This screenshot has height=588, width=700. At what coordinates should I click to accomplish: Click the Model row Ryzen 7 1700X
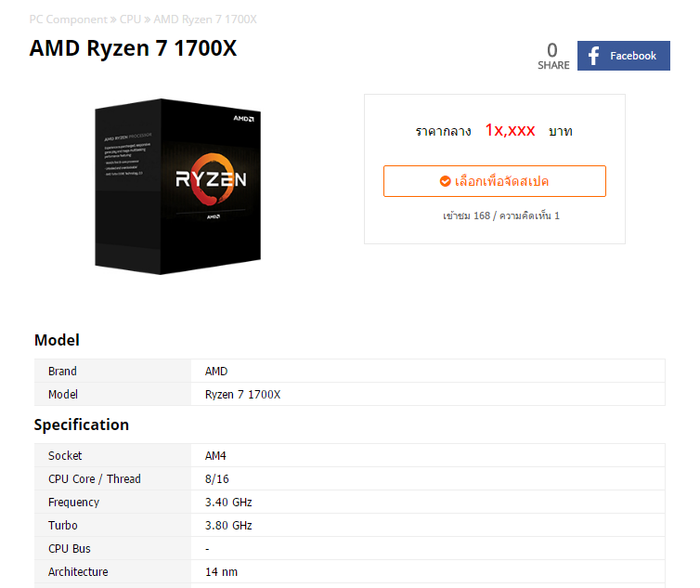pyautogui.click(x=350, y=395)
